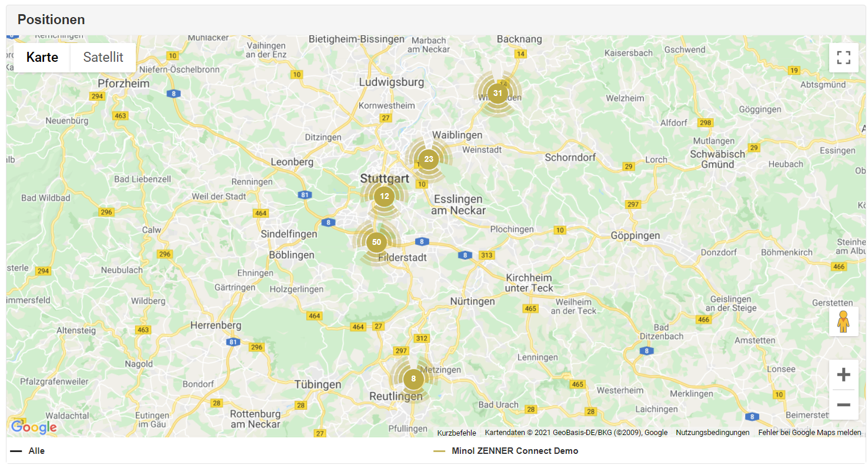
Task: Open the cluster marker showing 31
Action: tap(498, 94)
